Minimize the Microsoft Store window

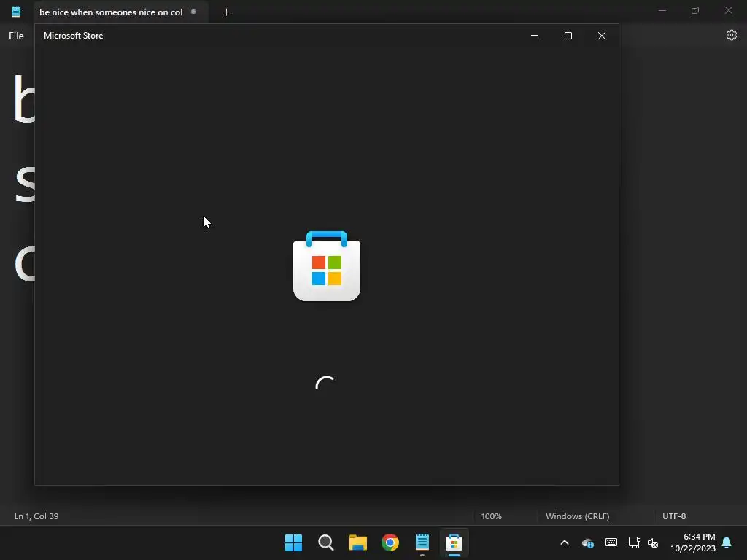point(535,36)
